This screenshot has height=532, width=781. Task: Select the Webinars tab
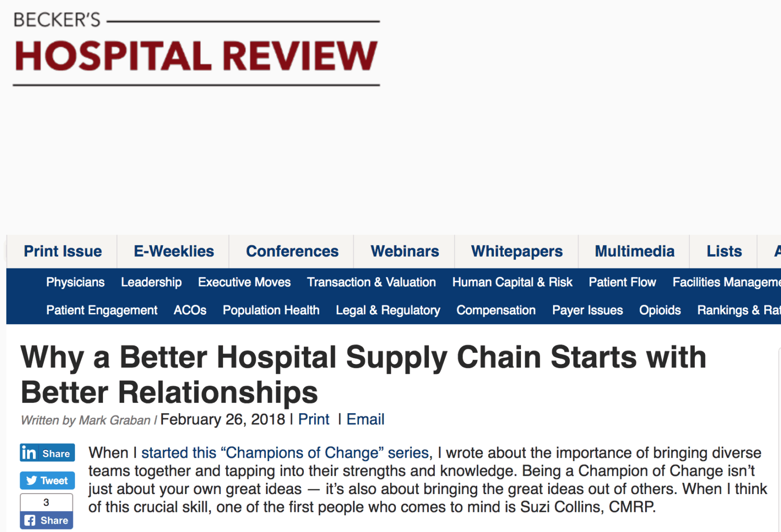[404, 251]
